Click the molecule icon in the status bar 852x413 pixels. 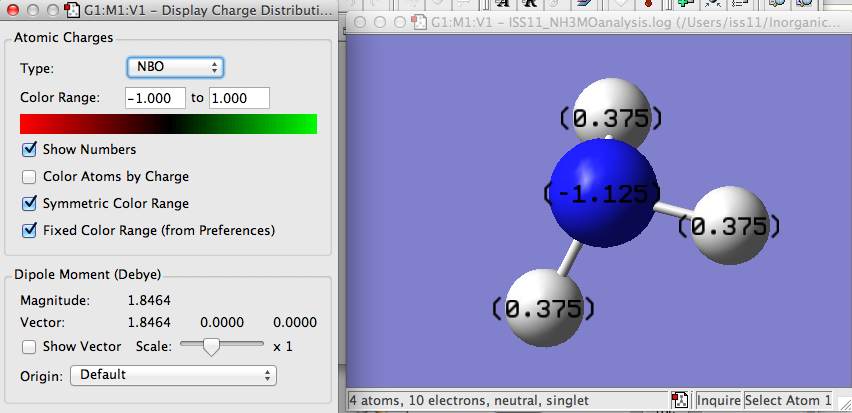pos(679,401)
